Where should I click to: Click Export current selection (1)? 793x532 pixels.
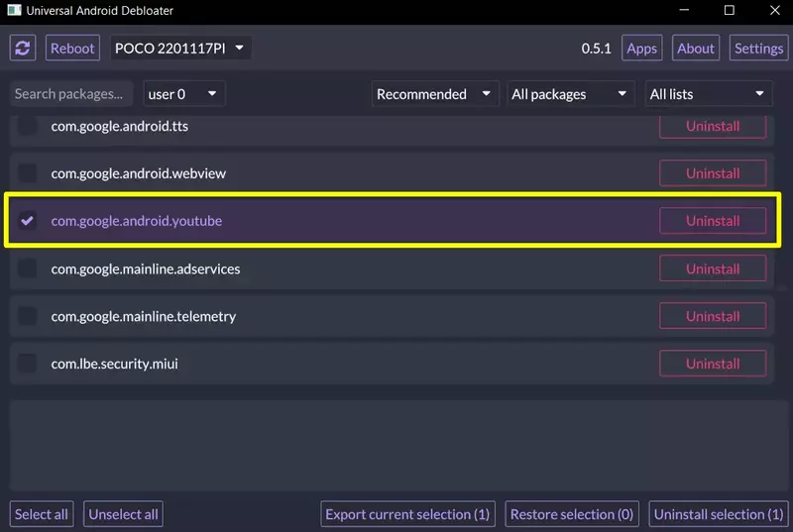tap(407, 514)
